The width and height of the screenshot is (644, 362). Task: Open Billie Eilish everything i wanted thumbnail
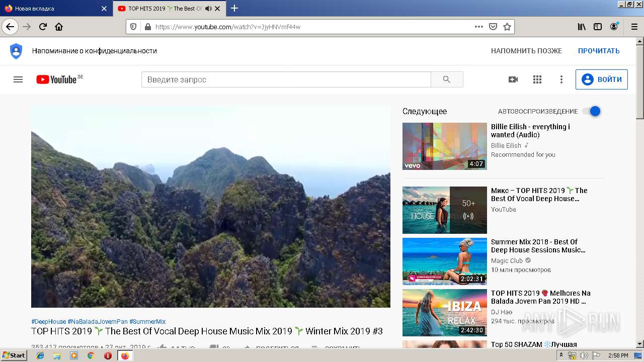point(445,146)
